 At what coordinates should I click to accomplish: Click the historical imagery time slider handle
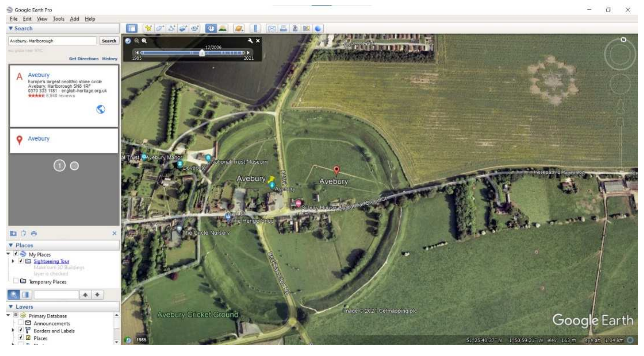pos(202,53)
